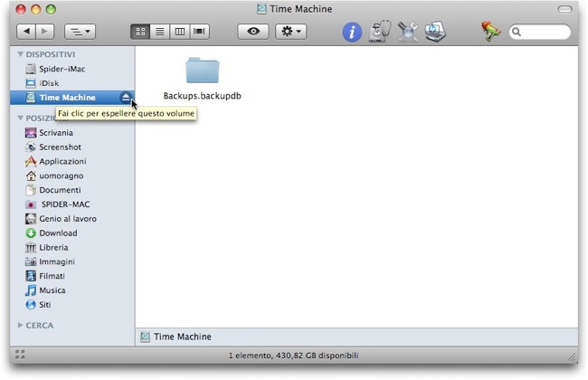588x380 pixels.
Task: Click the sidebar grip icon in the status bar
Action: tap(20, 355)
